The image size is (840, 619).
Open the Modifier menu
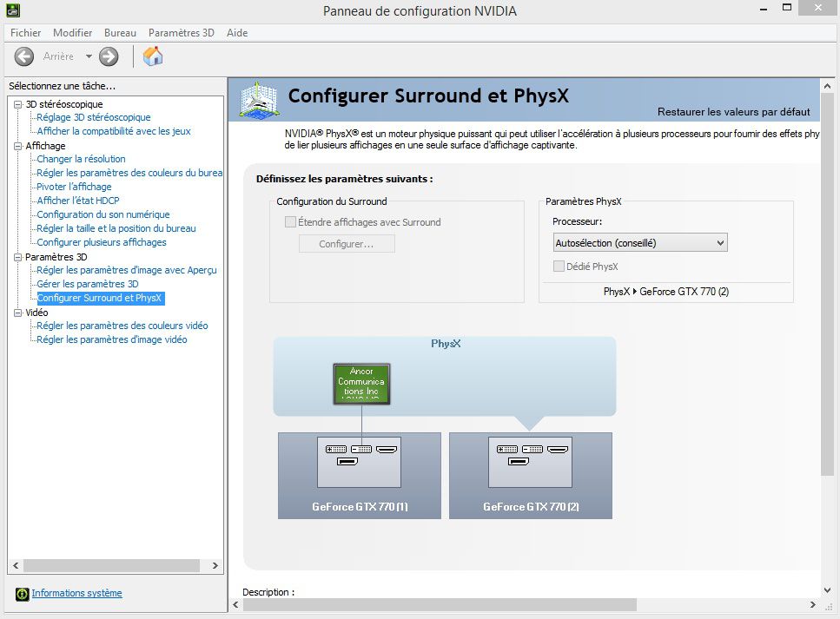pos(72,33)
